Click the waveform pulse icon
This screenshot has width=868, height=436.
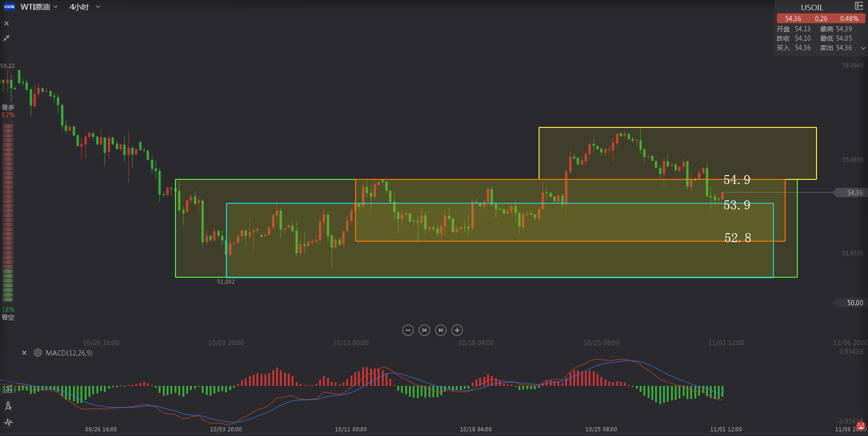[x=8, y=422]
